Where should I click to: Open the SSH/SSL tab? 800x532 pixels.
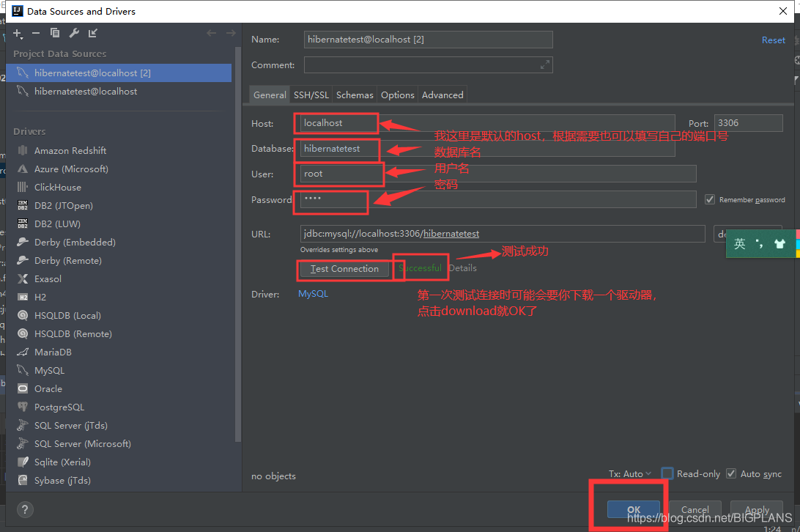tap(311, 95)
